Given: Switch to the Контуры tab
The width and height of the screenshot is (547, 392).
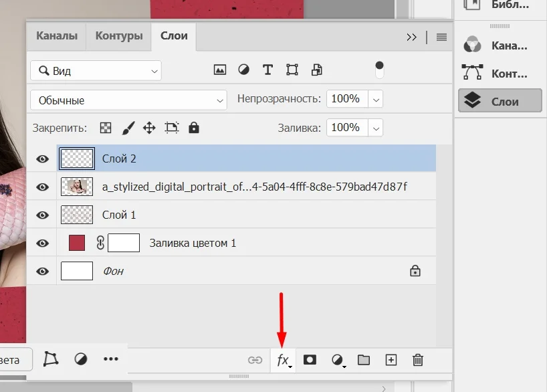Looking at the screenshot, I should click(x=119, y=35).
